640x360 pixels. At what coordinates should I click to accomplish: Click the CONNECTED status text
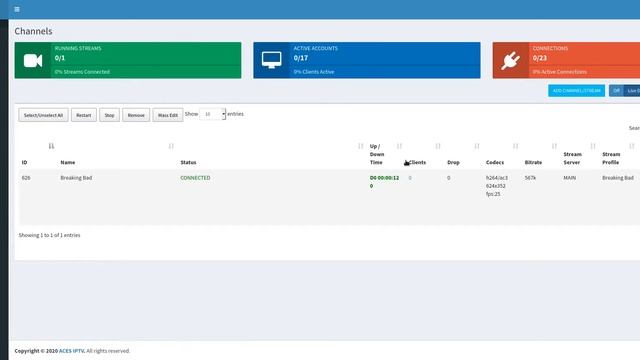(x=195, y=178)
